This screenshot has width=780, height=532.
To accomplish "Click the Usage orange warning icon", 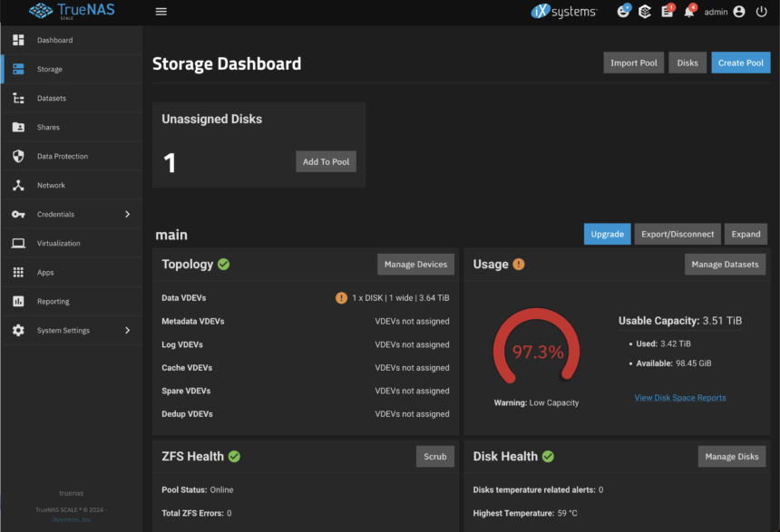I will [519, 265].
